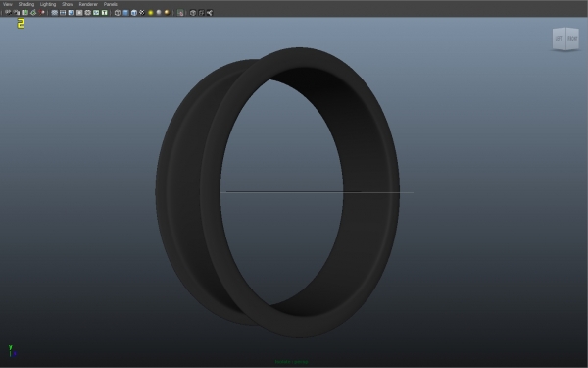588x368 pixels.
Task: Toggle X-ray display cube icon
Action: pyautogui.click(x=193, y=13)
